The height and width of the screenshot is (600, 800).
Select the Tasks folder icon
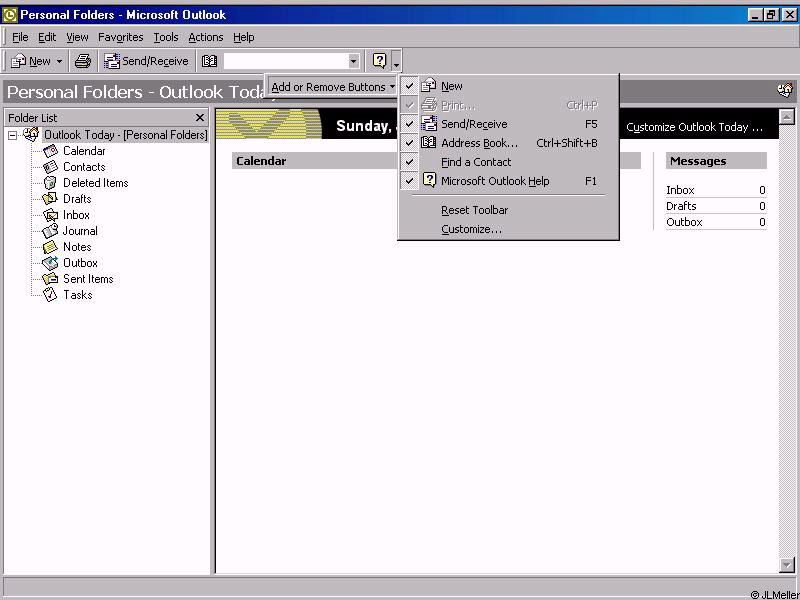click(x=51, y=295)
